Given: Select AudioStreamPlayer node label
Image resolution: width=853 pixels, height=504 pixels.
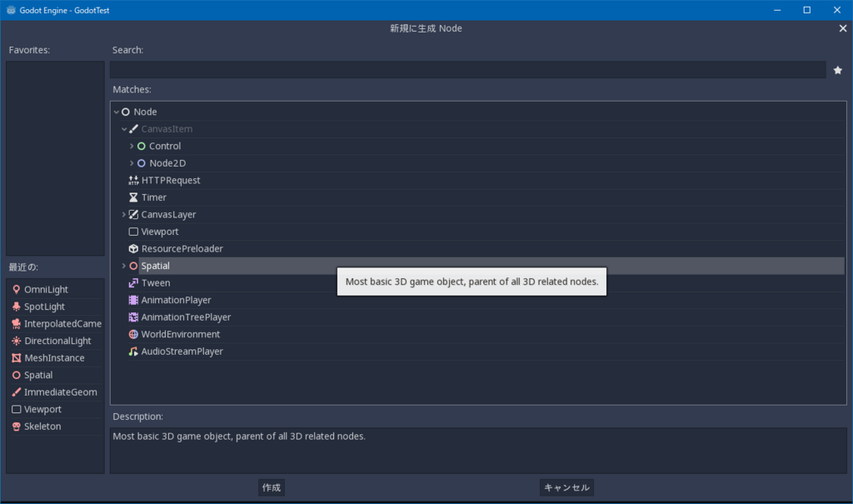Looking at the screenshot, I should [x=182, y=352].
